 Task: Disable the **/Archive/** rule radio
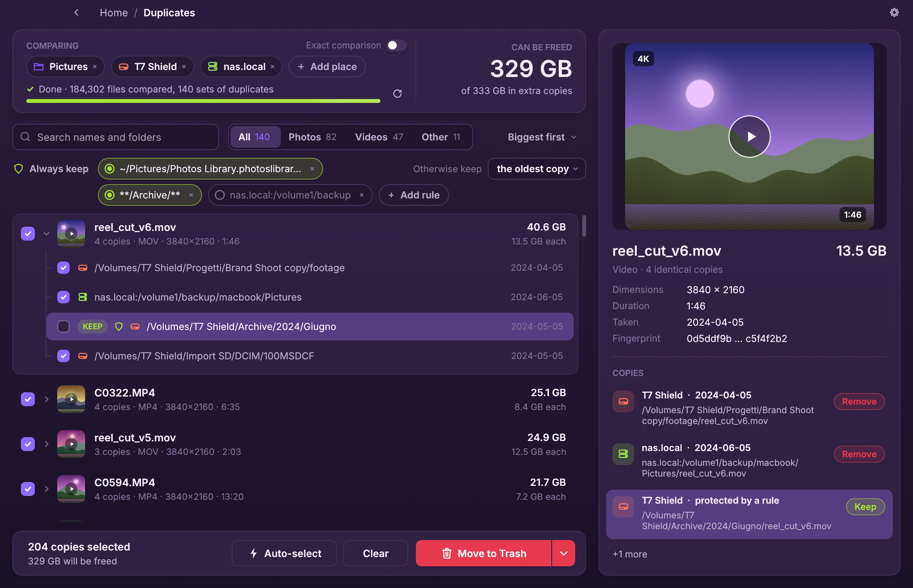tap(109, 195)
